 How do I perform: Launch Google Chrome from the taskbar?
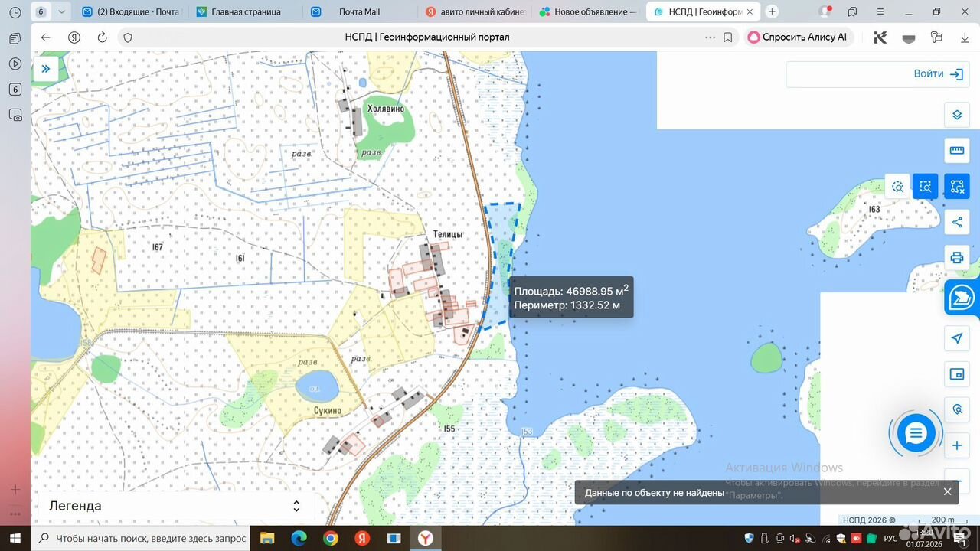330,538
